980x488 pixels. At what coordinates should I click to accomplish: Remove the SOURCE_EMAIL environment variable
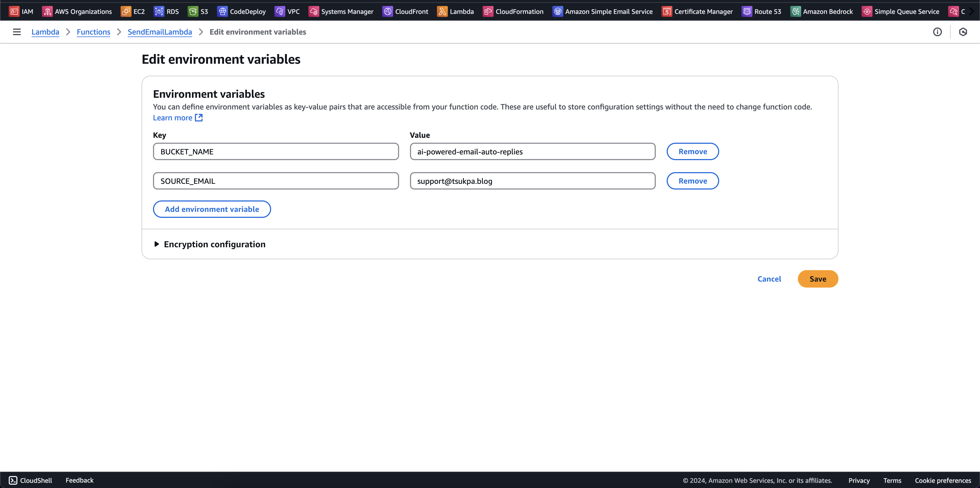coord(693,181)
